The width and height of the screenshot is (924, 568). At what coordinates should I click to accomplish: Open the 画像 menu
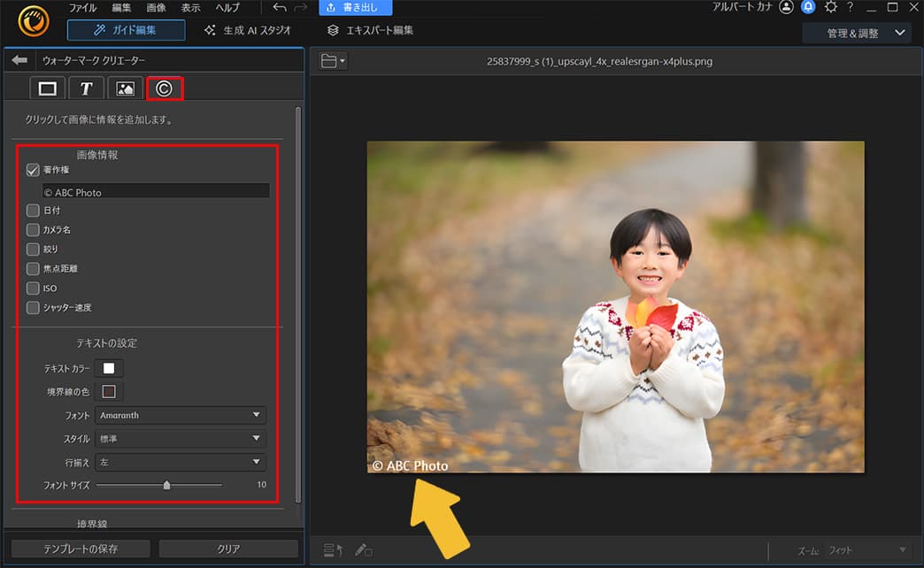156,8
